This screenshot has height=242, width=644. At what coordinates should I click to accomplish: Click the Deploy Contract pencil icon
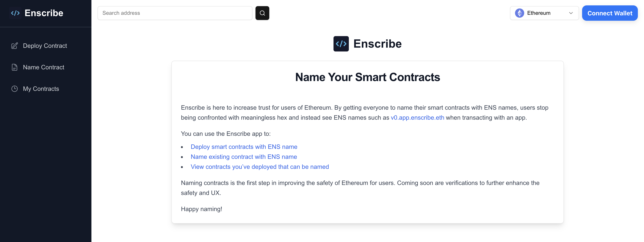[15, 46]
